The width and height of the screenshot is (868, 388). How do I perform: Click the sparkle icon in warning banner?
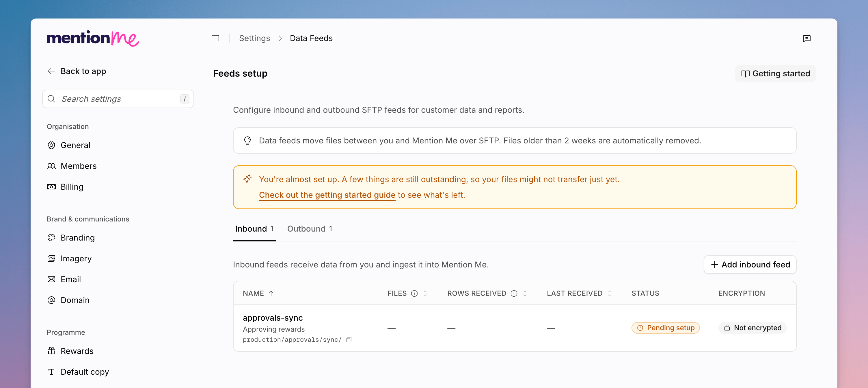(x=248, y=179)
